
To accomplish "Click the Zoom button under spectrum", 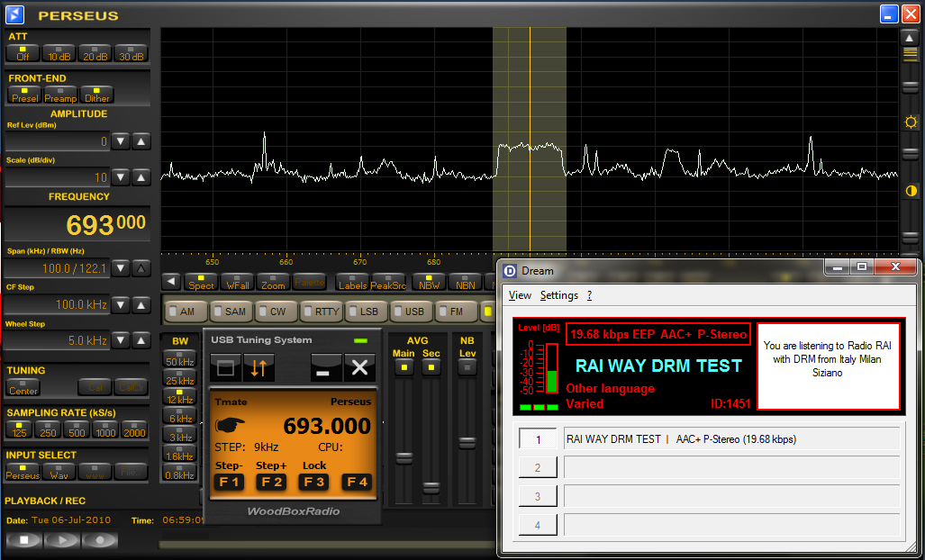I will [x=273, y=282].
